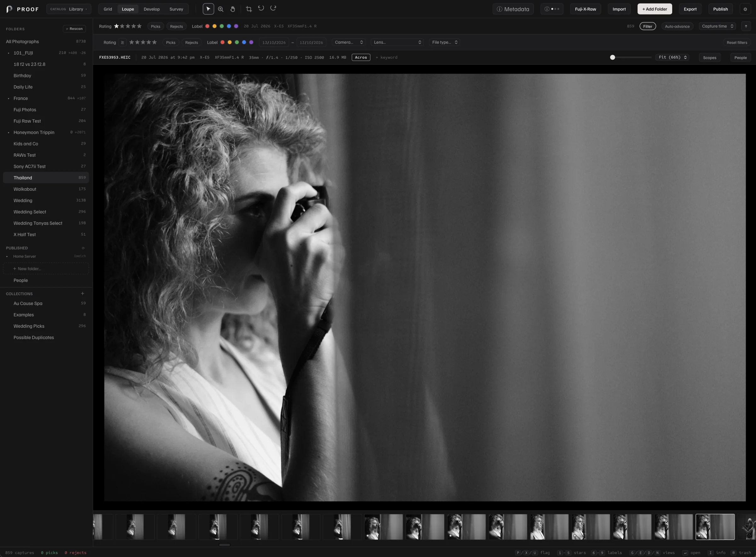Toggle Picks in the top rating bar
756x557 pixels.
pos(155,26)
